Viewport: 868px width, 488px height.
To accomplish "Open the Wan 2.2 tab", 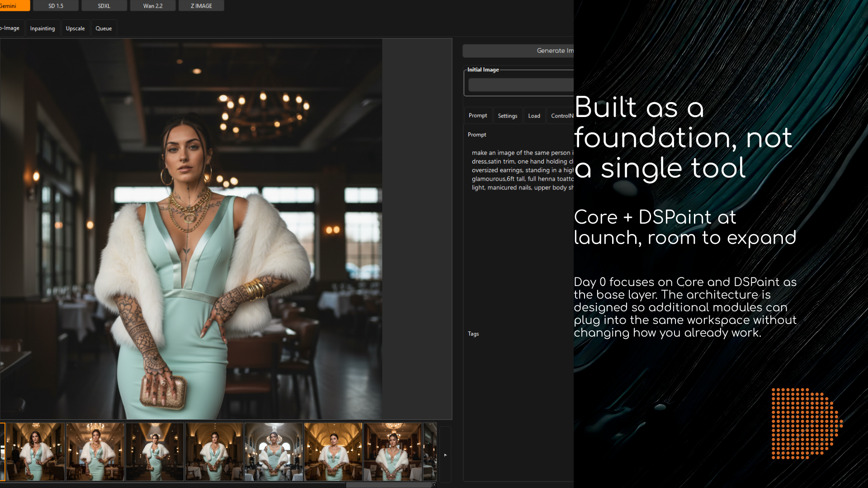I will pos(153,6).
